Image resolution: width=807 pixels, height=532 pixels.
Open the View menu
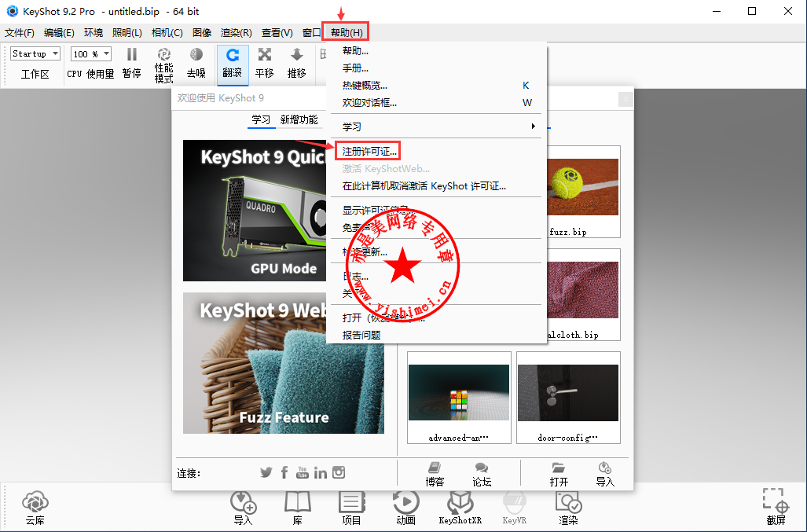pyautogui.click(x=277, y=33)
